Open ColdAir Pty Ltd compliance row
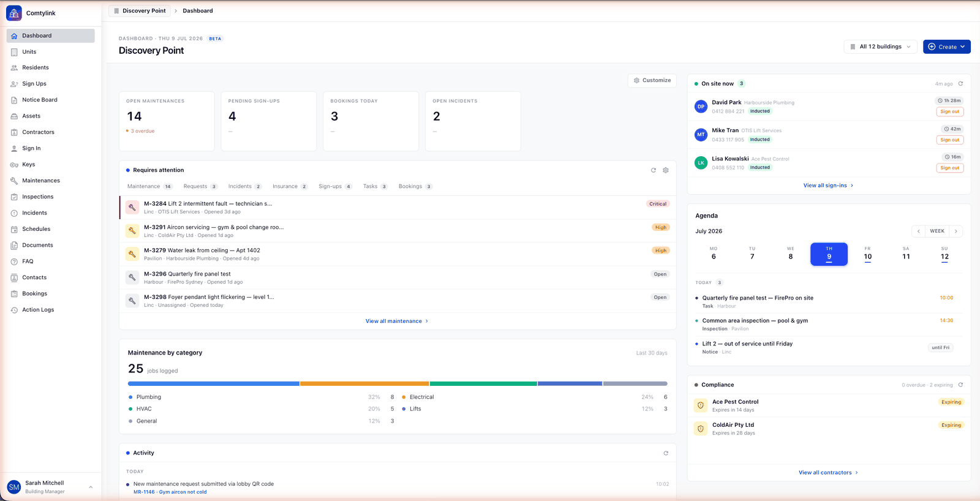Screen dimensions: 980x501 coord(829,429)
